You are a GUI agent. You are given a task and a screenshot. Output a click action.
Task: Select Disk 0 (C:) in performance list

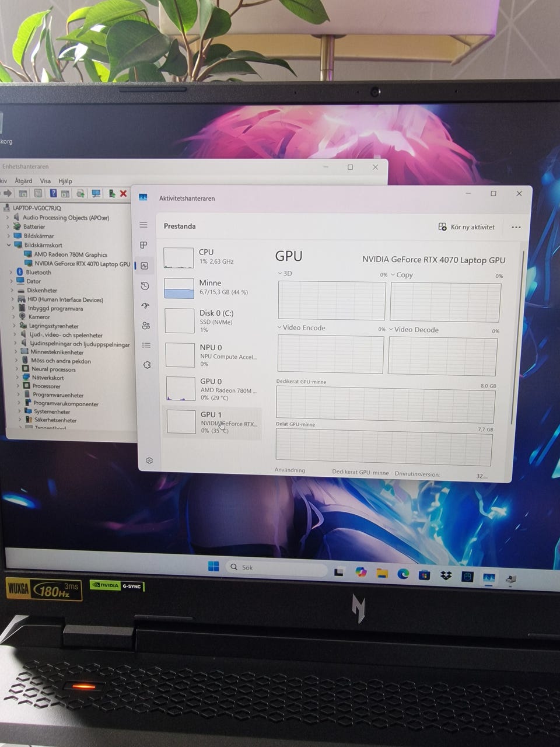[x=211, y=321]
